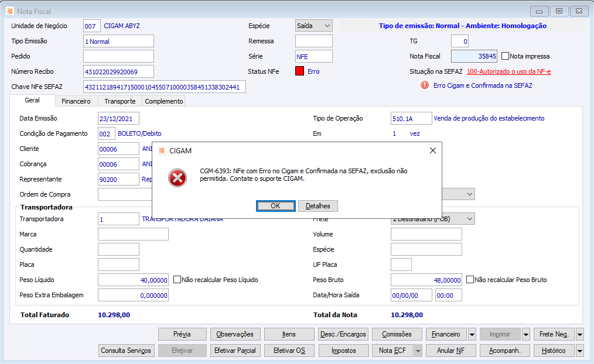The height and width of the screenshot is (364, 594).
Task: Click the Peso Bruto field
Action: (426, 280)
